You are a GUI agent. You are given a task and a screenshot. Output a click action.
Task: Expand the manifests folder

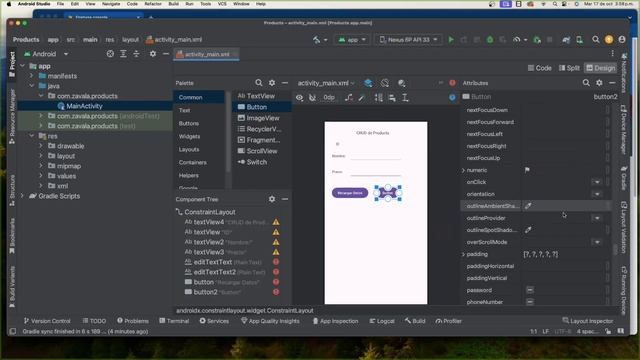[x=31, y=76]
